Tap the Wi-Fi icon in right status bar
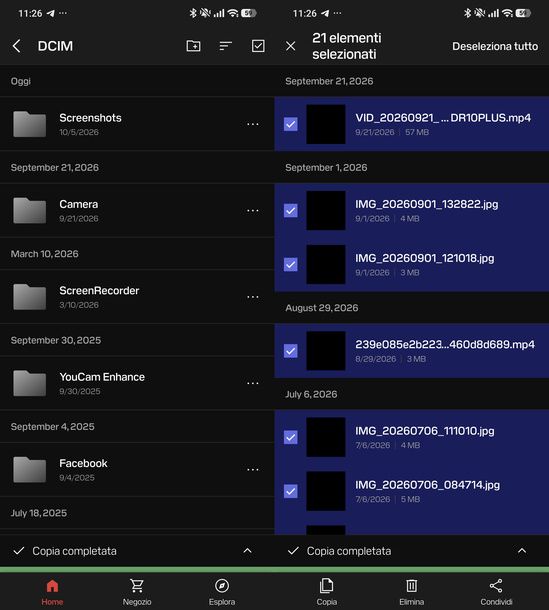The height and width of the screenshot is (610, 549). click(507, 13)
